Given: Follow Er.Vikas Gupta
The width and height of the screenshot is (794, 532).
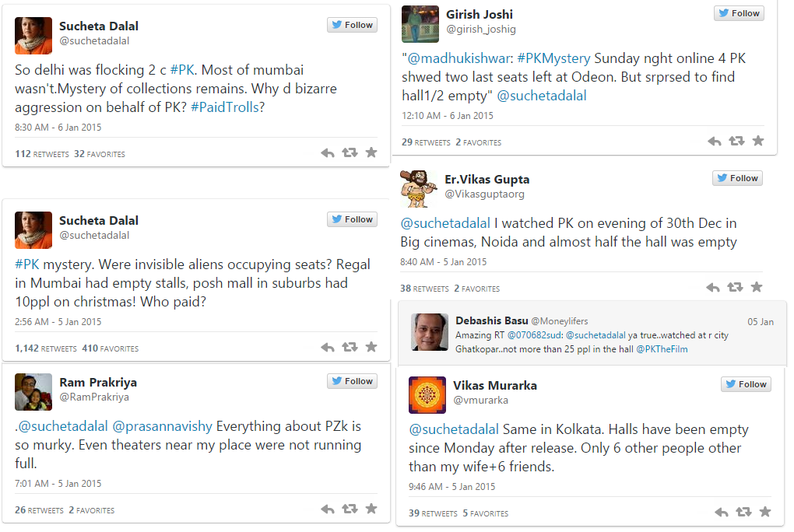Looking at the screenshot, I should click(737, 178).
